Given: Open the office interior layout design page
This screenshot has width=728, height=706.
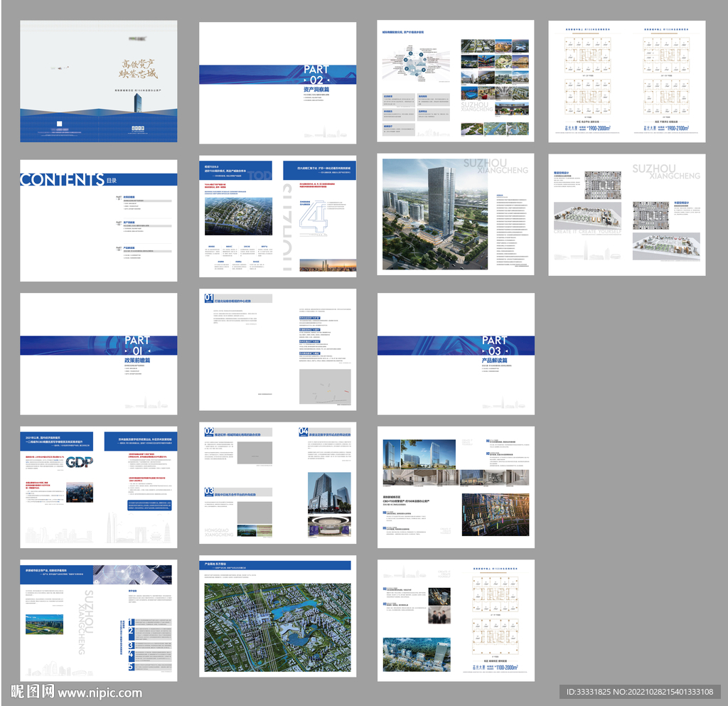Looking at the screenshot, I should pyautogui.click(x=627, y=215).
